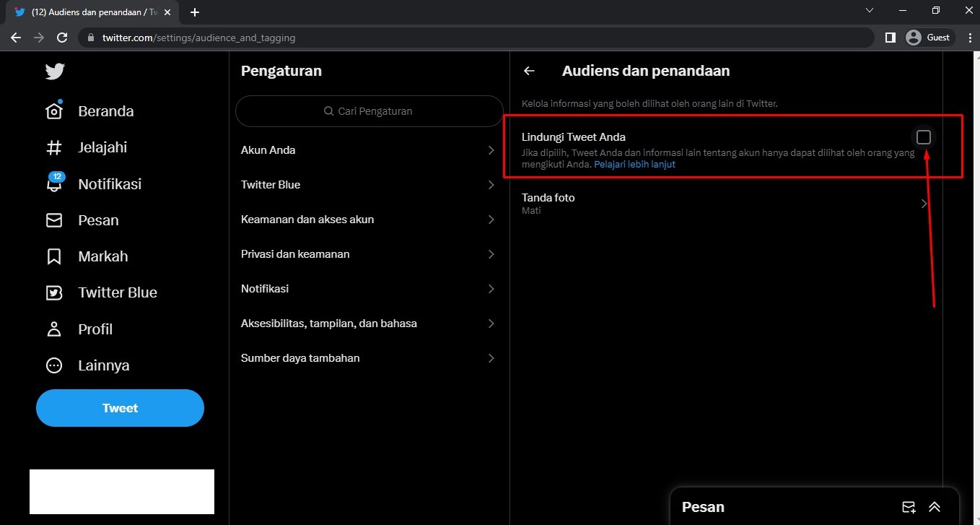
Task: Click the Lainnya more circle icon
Action: (x=54, y=365)
